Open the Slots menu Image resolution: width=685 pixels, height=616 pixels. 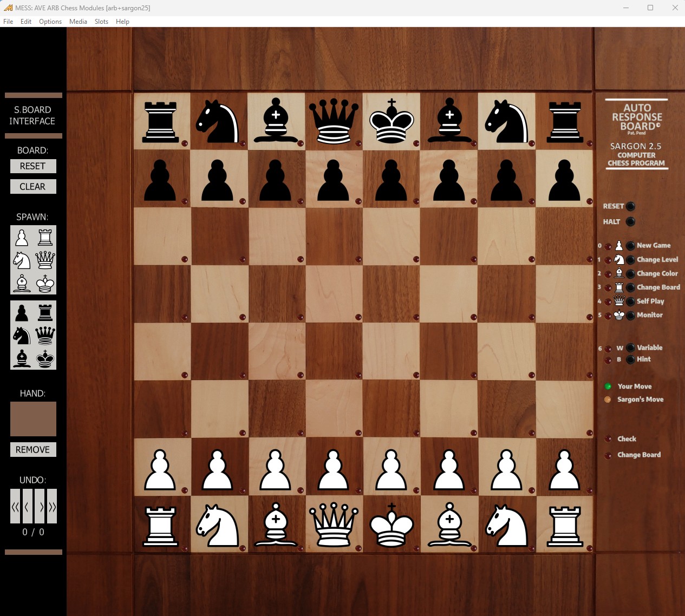pos(101,22)
